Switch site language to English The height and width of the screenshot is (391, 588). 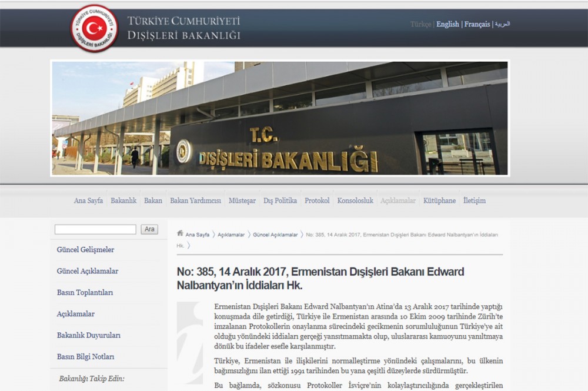447,24
